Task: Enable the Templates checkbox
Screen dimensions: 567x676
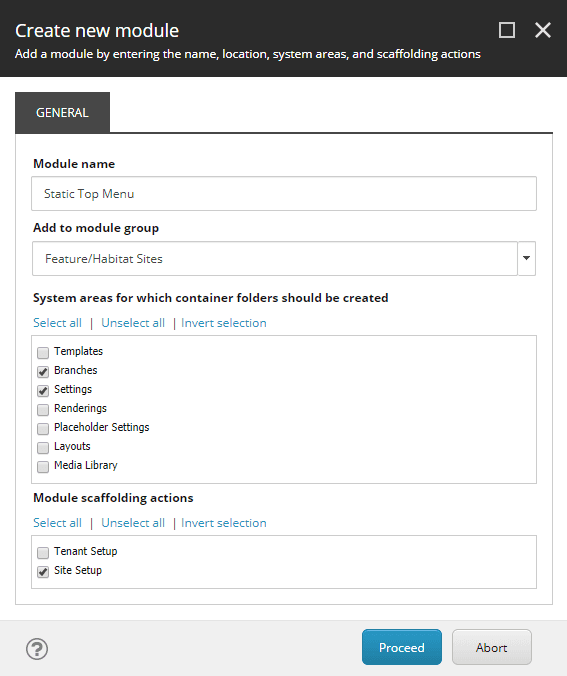Action: 43,353
